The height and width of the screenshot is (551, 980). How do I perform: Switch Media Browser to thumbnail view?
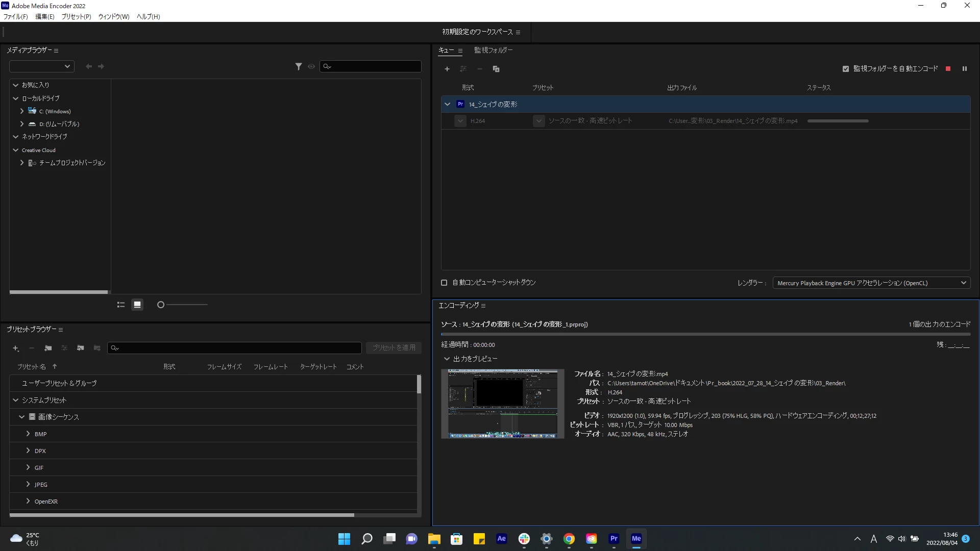[137, 305]
